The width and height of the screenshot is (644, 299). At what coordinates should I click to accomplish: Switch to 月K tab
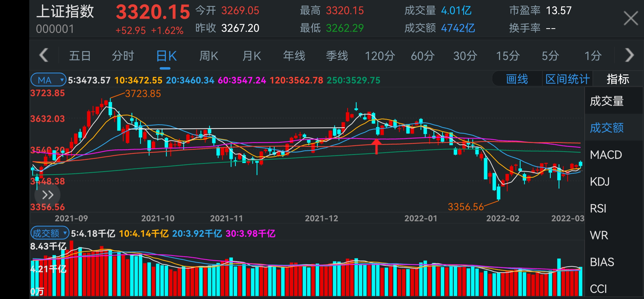tap(252, 56)
